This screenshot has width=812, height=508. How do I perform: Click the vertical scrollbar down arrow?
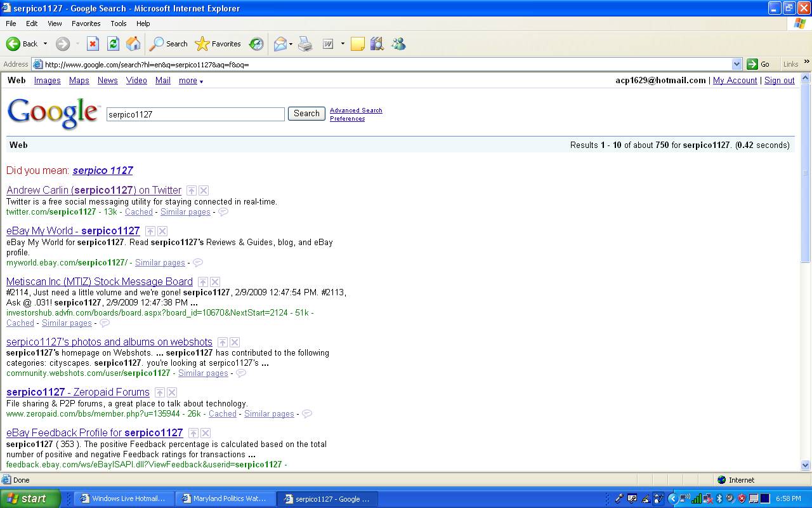[x=806, y=465]
